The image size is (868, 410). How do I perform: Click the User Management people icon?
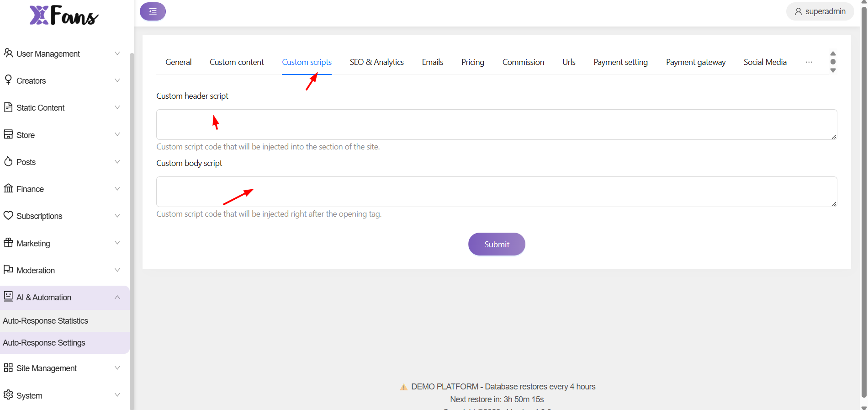pyautogui.click(x=8, y=53)
